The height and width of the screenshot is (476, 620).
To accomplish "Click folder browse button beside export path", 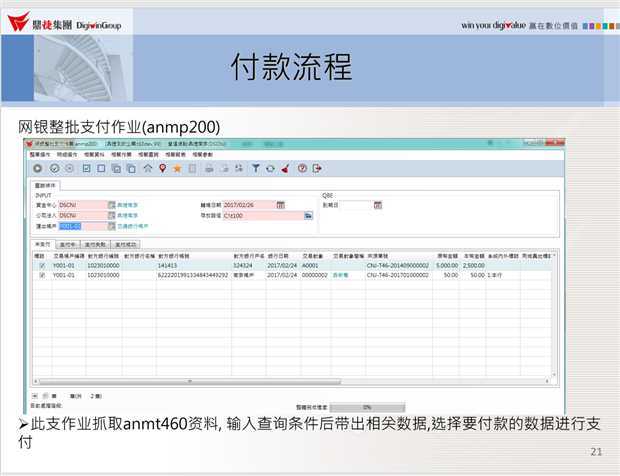I will tap(309, 215).
